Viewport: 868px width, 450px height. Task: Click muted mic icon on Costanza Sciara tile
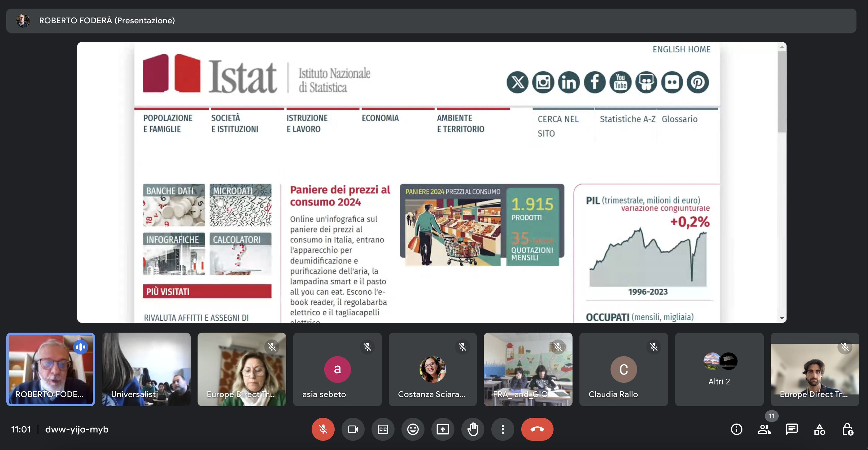pos(463,347)
